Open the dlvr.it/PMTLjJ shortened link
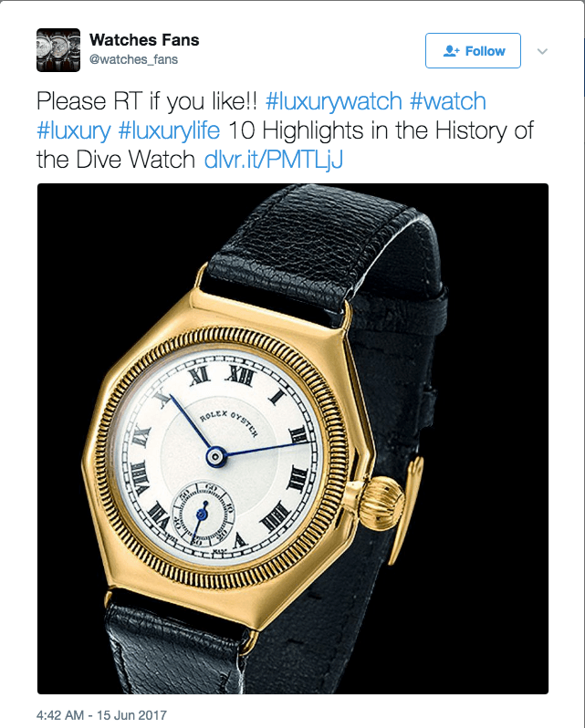Viewport: 585px width, 728px height. 274,160
